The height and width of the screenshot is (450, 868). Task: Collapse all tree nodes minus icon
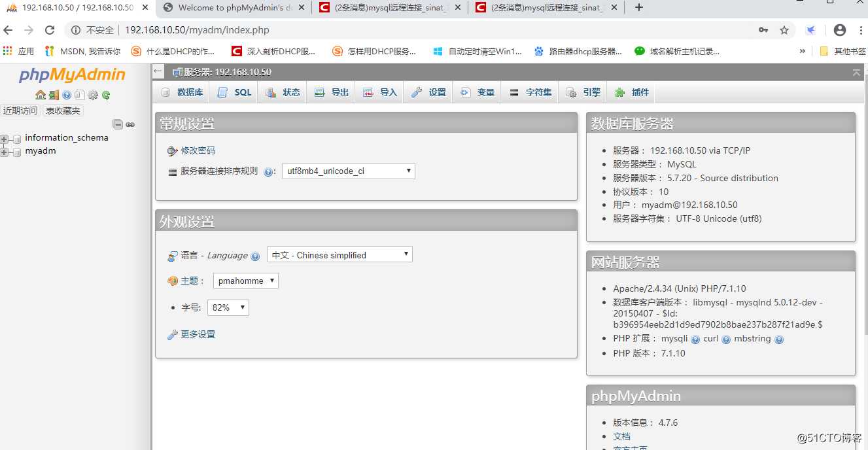coord(118,124)
